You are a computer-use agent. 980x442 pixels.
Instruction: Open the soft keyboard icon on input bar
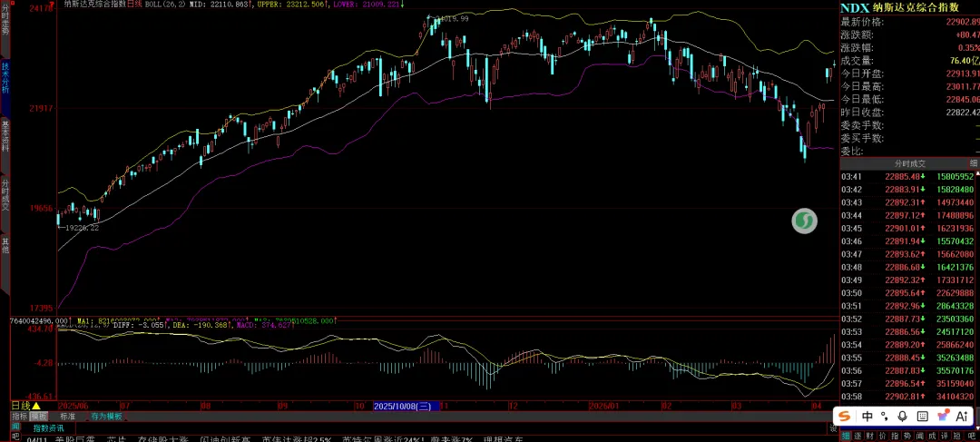923,416
